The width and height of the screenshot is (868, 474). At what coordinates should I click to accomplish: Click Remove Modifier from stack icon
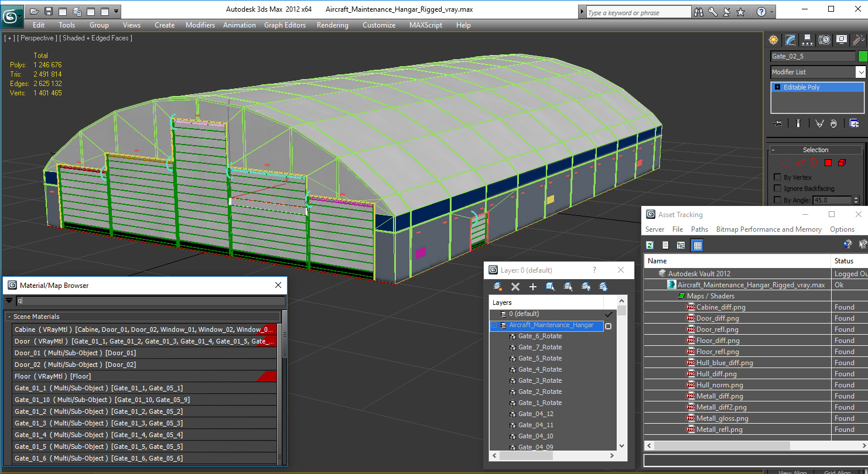pos(833,123)
